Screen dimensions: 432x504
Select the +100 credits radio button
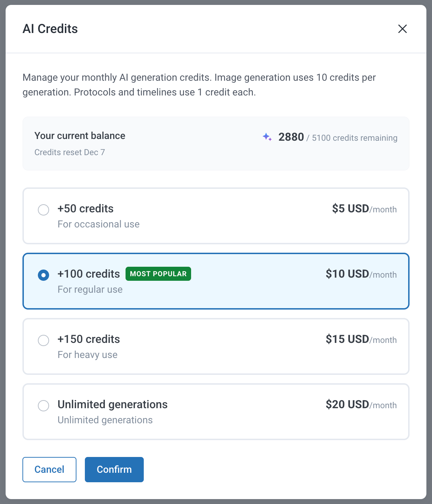click(43, 275)
